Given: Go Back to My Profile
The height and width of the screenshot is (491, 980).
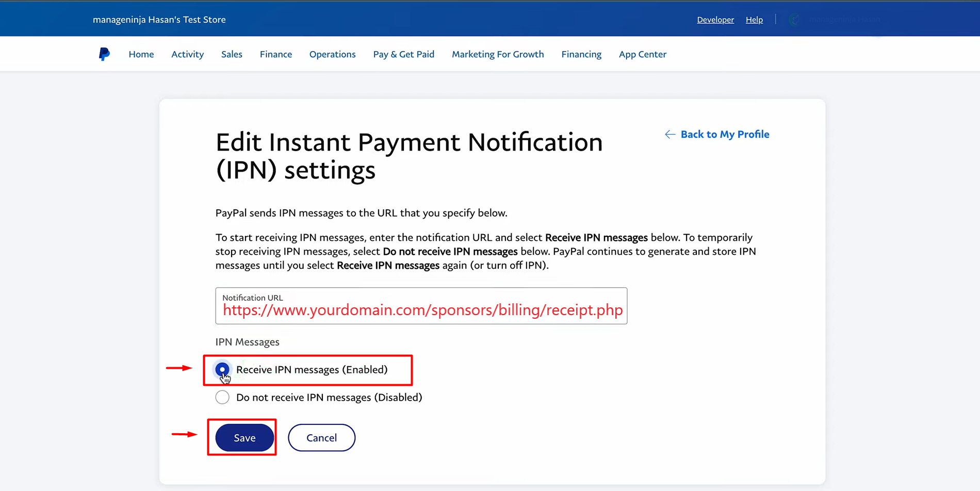Looking at the screenshot, I should [x=725, y=134].
